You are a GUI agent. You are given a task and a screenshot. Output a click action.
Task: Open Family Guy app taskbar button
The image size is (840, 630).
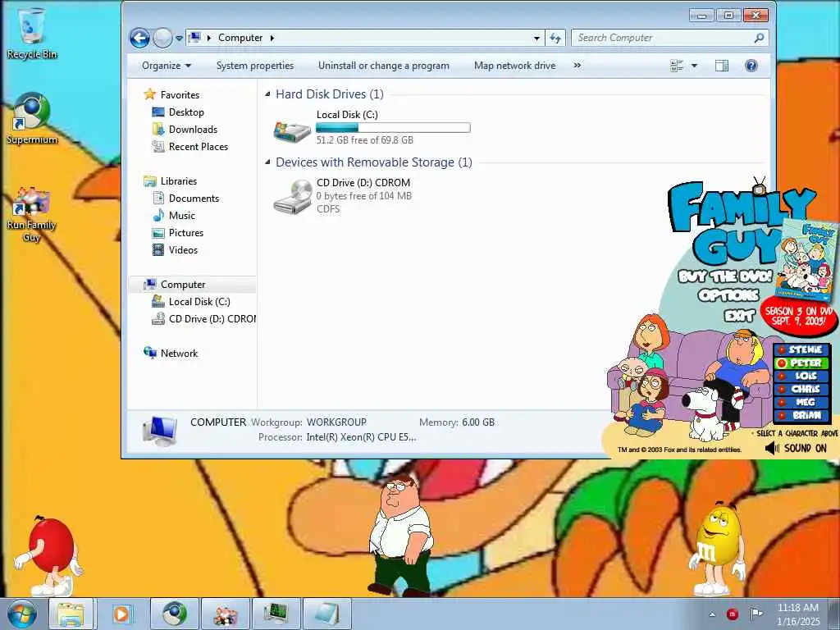pos(225,614)
